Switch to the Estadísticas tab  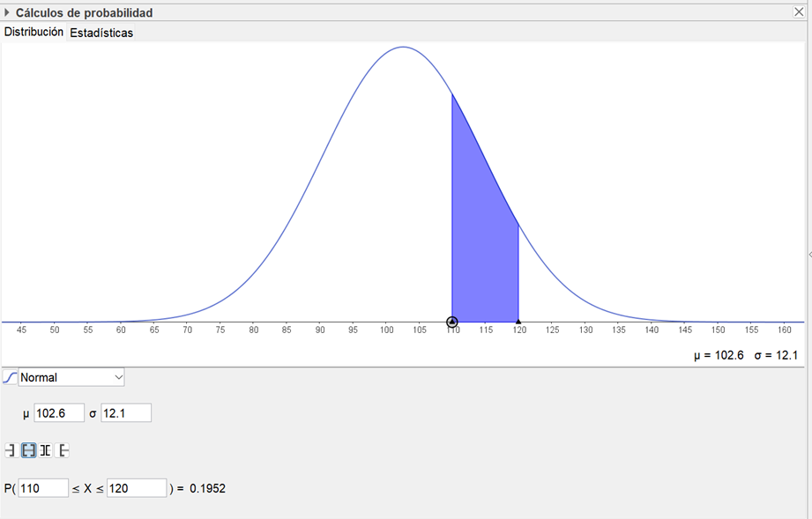coord(101,33)
